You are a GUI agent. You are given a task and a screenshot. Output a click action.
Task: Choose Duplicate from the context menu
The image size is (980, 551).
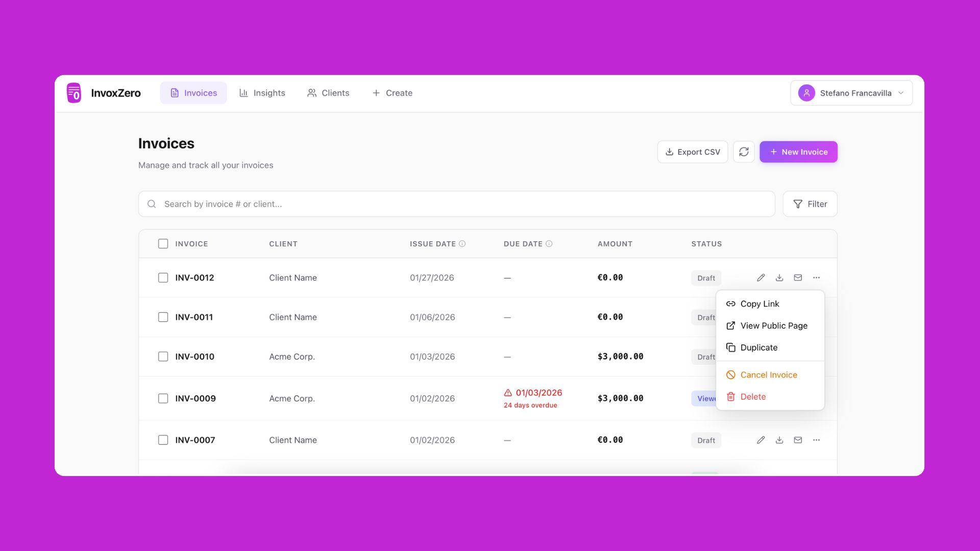[x=758, y=347]
